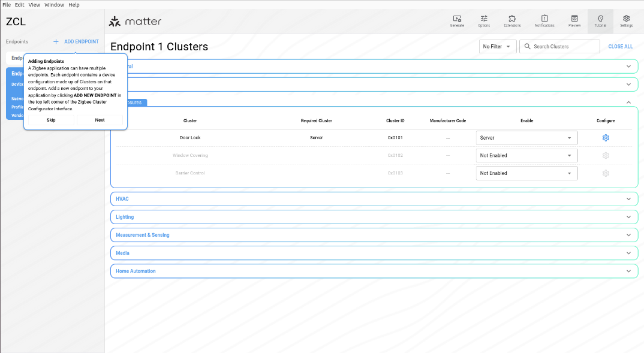Configure the Door Lock cluster via its gear icon

pyautogui.click(x=606, y=137)
